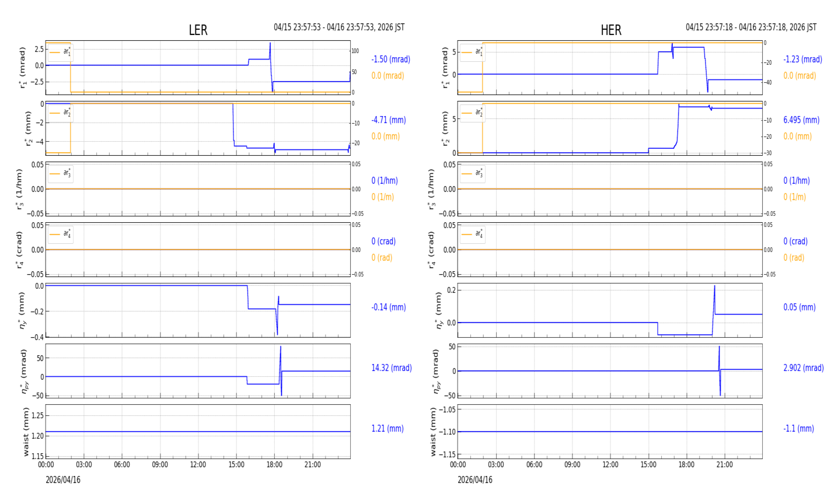Viewport: 824px width, 504px height.
Task: Click the HER value 2.902 (mrad)
Action: tap(804, 368)
